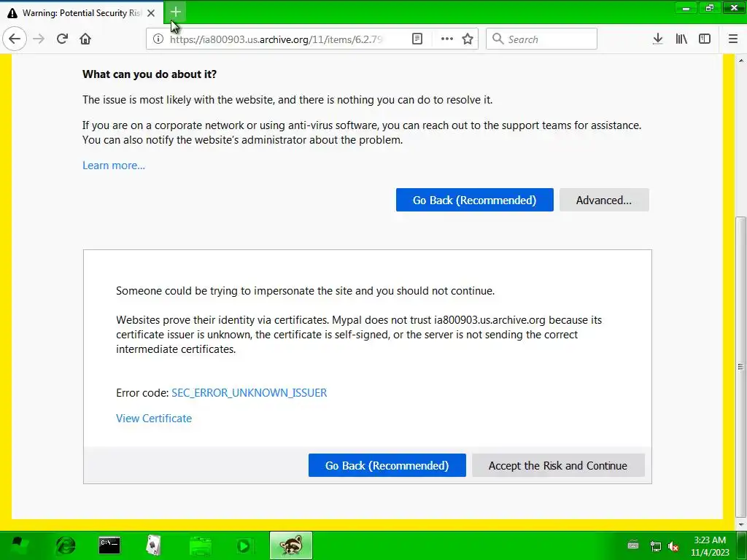Toggle Reader View icon
Image resolution: width=747 pixels, height=560 pixels.
(417, 39)
